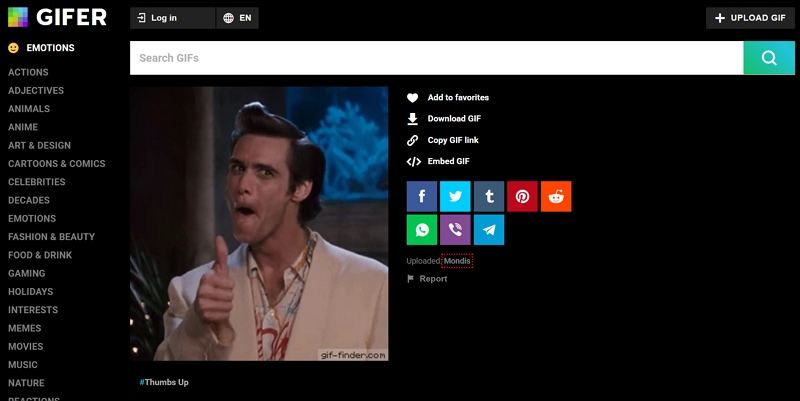Click the highlighted EMOTIONS header label
This screenshot has height=401, width=800.
(51, 48)
